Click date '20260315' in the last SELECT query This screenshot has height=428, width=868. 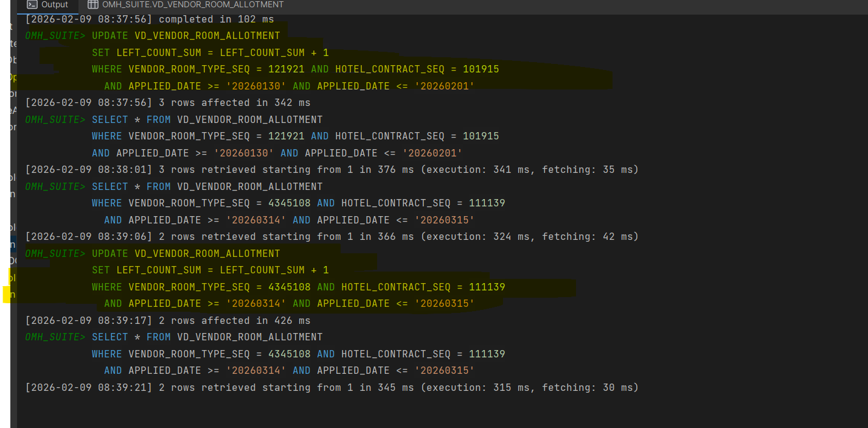(x=444, y=371)
